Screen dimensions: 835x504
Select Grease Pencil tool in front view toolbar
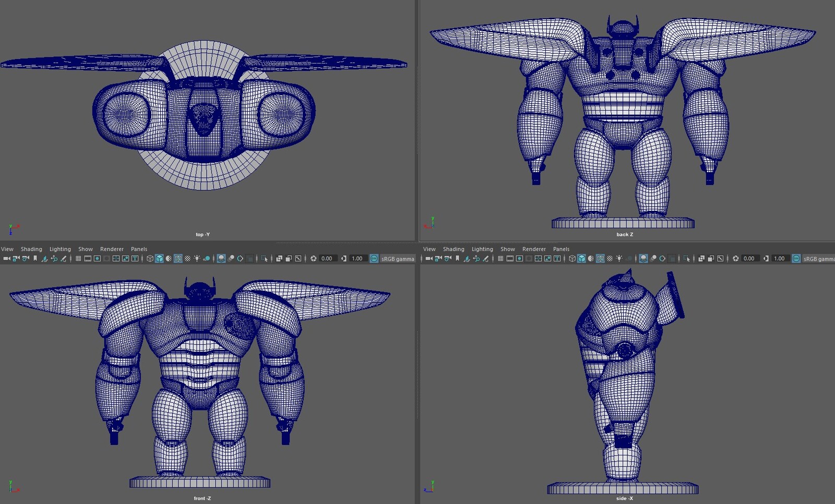(63, 258)
